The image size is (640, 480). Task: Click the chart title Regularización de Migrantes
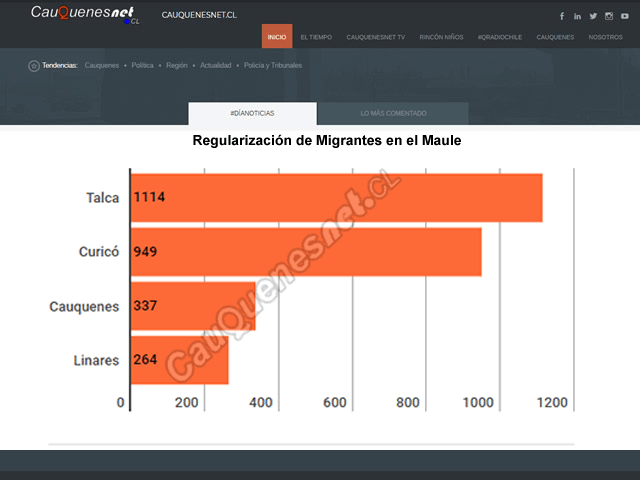(327, 140)
